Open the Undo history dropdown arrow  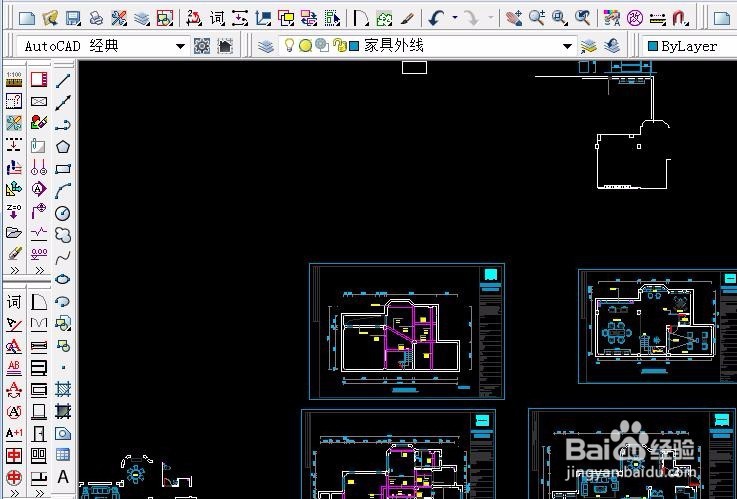point(455,18)
